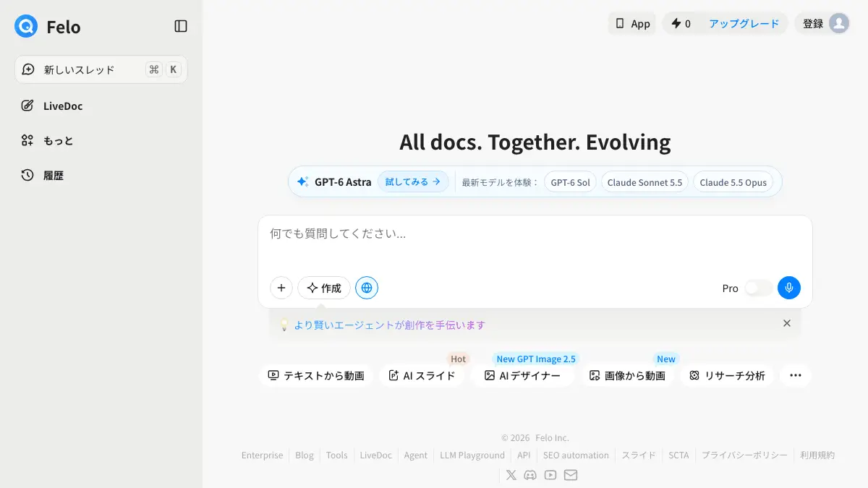Select the GPT-6 Sol model chip

click(x=570, y=182)
